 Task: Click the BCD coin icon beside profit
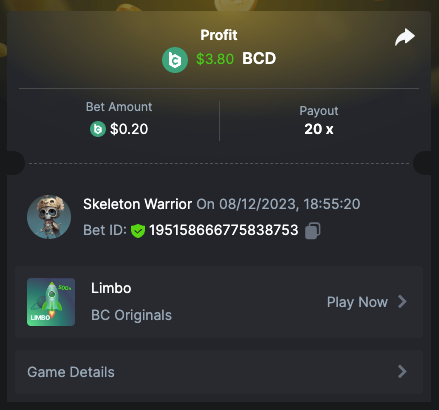[175, 60]
